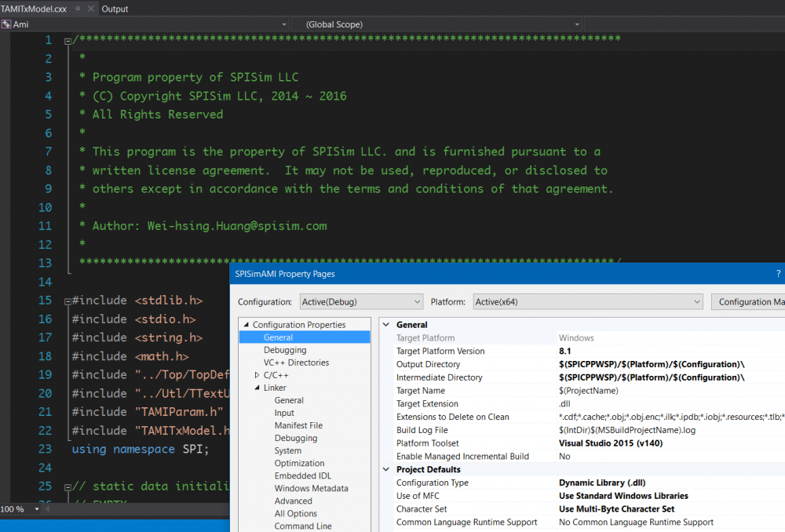Open the Platform Active(x64) dropdown
785x532 pixels.
click(x=696, y=302)
